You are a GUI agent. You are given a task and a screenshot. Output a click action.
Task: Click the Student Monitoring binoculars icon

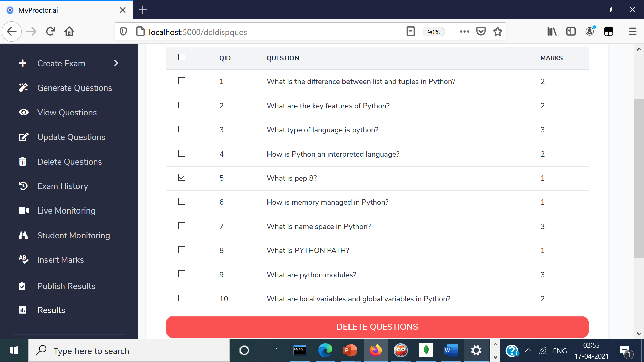(x=23, y=235)
